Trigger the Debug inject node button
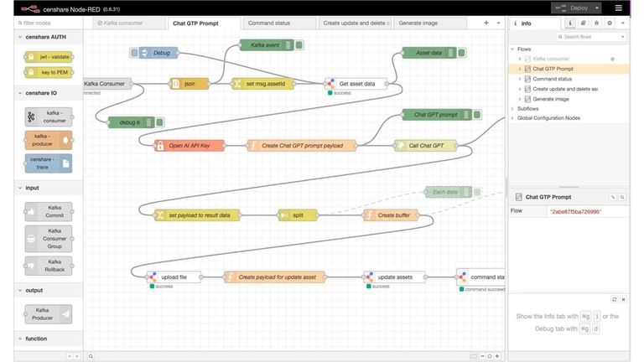This screenshot has width=644, height=362. click(x=134, y=53)
